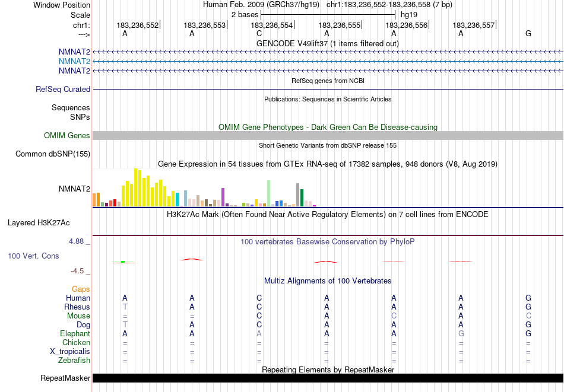Open the Layered H3K27Ac track label
Viewport: 564px width, 392px height.
(39, 223)
